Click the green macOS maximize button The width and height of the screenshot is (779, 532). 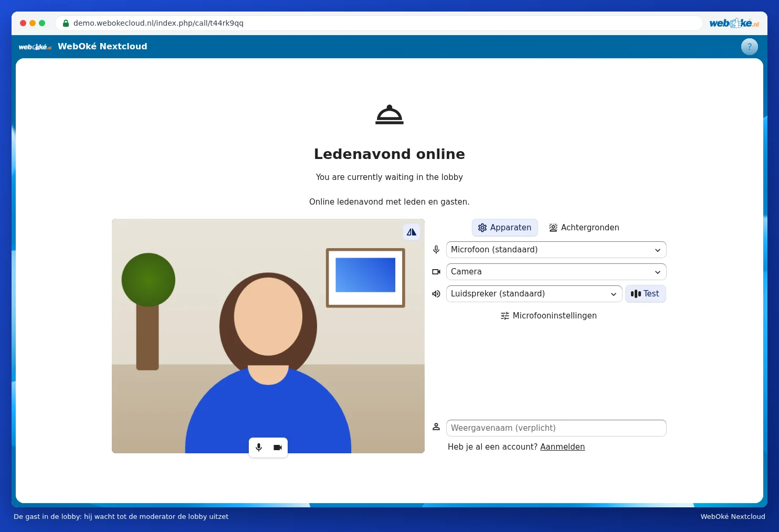point(42,23)
